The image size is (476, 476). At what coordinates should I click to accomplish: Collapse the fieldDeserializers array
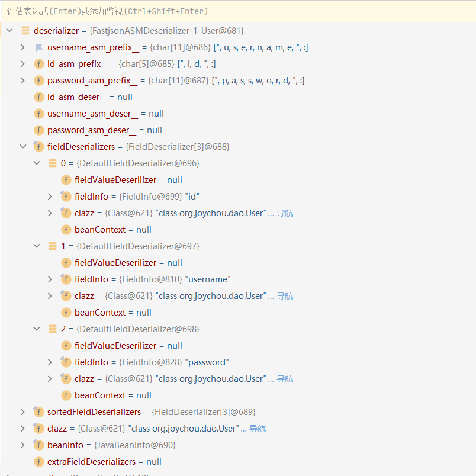tap(22, 147)
